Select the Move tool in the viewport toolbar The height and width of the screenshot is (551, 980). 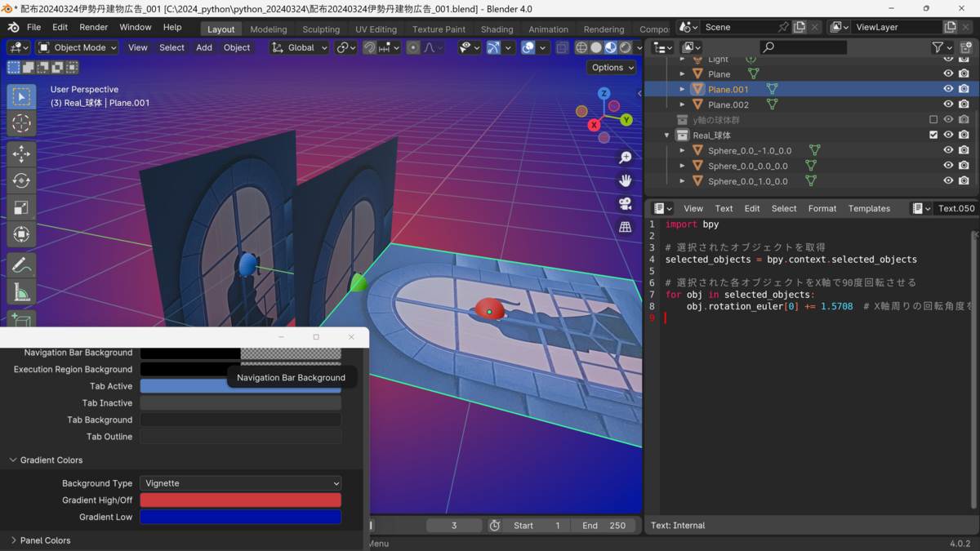pos(21,153)
